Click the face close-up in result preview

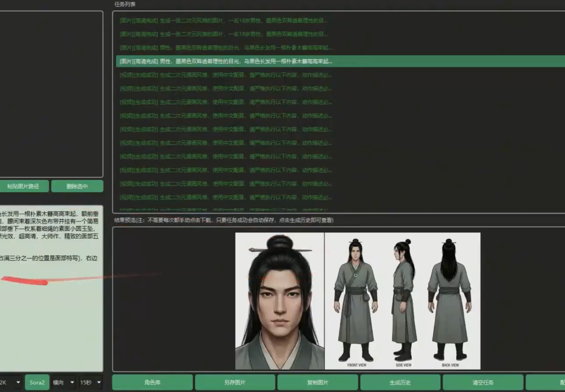point(279,301)
